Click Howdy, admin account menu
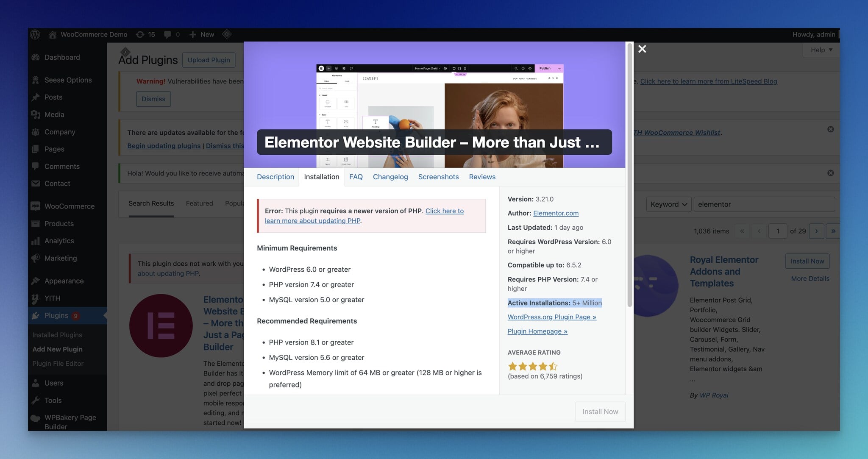This screenshot has width=868, height=459. pyautogui.click(x=814, y=34)
